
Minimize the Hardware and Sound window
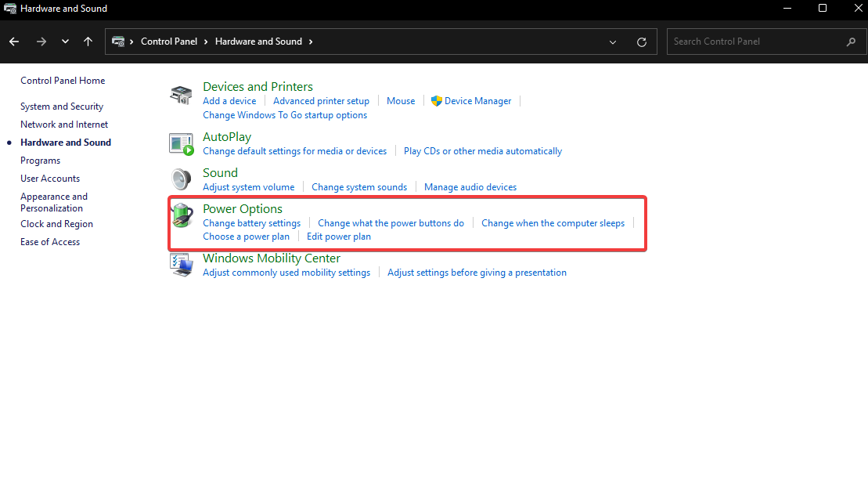point(787,9)
